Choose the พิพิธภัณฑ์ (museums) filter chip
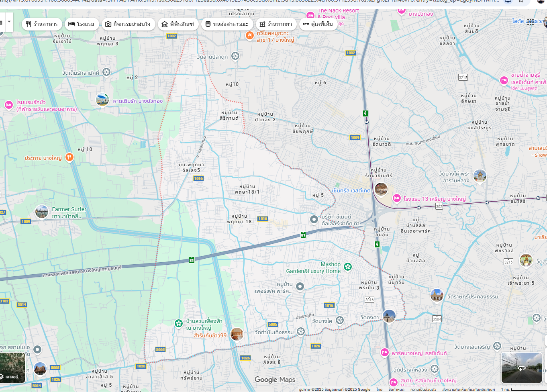Screen dimensions: 547x392 pos(178,24)
